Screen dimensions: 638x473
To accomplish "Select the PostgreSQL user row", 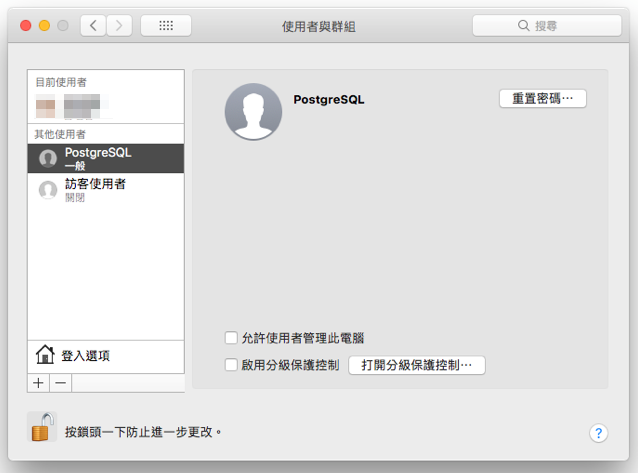I will coord(106,158).
